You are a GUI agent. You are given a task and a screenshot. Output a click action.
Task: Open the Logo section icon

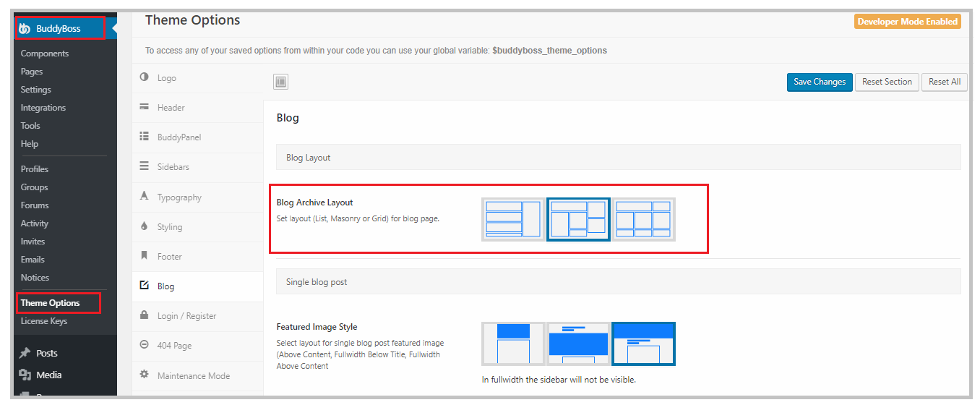click(x=144, y=77)
